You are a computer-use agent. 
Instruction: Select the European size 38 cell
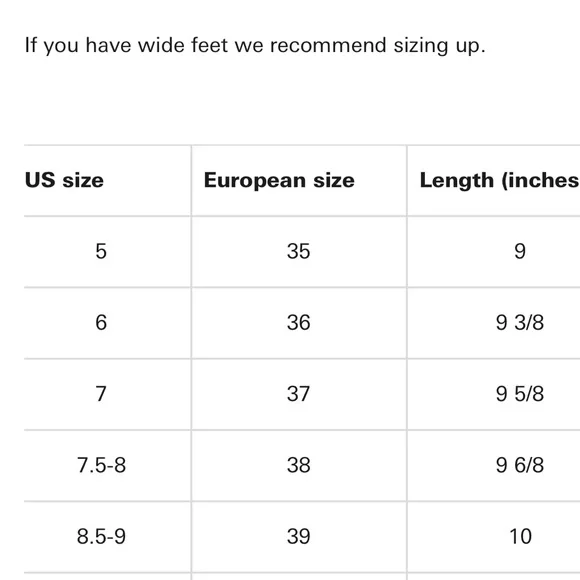tap(299, 465)
